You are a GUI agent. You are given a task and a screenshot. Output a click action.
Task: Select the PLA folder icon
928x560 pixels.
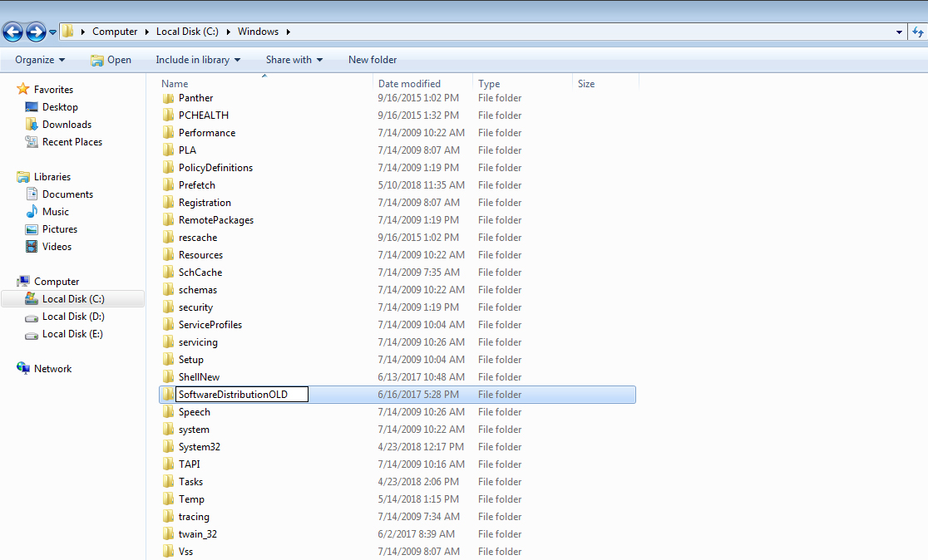pos(168,150)
